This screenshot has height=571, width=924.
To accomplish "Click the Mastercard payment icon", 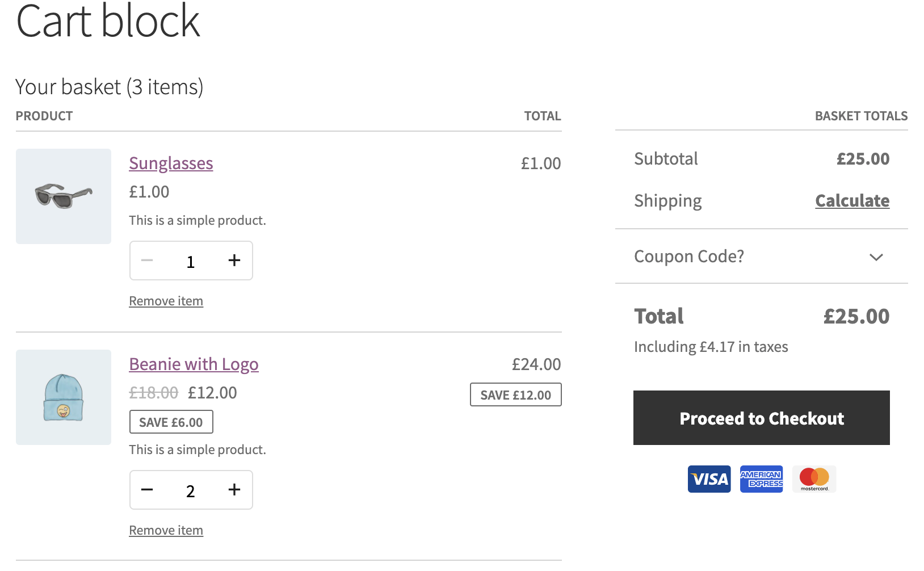I will (814, 478).
